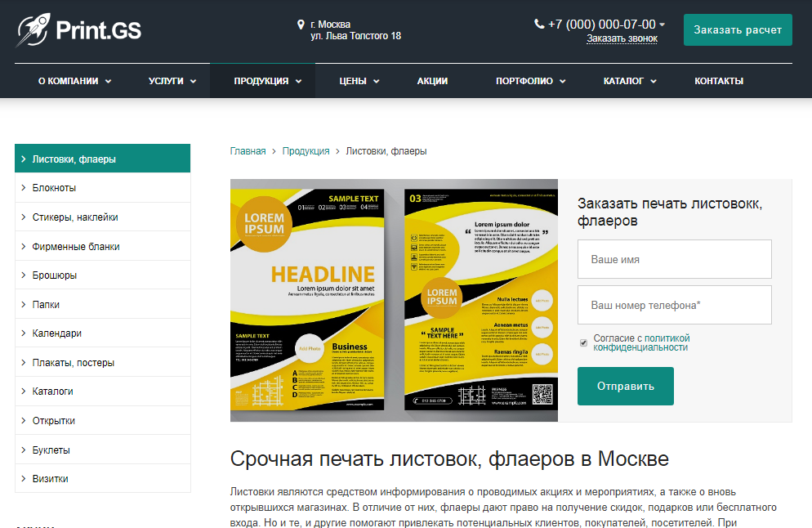Screen dimensions: 812x528
Task: Click the Заказать расчет button
Action: point(738,30)
